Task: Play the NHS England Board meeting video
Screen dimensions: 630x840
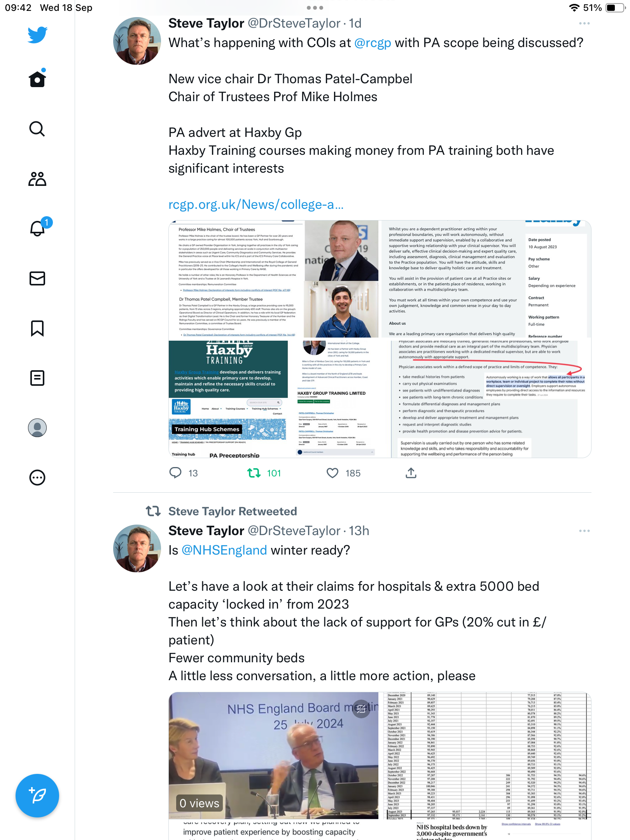Action: pyautogui.click(x=273, y=755)
